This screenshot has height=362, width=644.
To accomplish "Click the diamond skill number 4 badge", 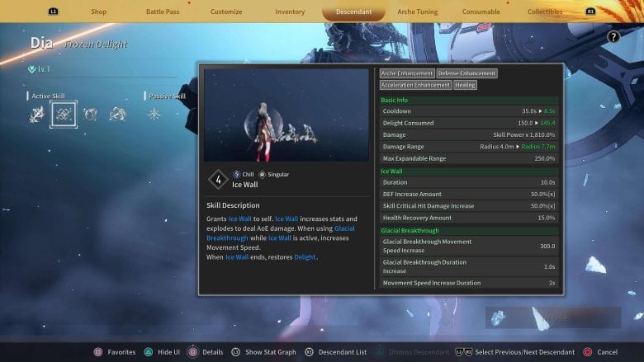I will [x=218, y=180].
